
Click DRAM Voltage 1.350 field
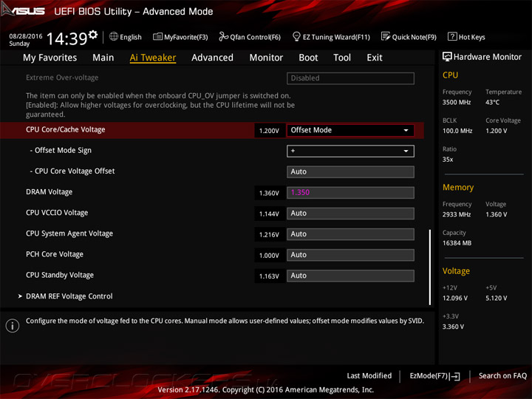pos(350,192)
